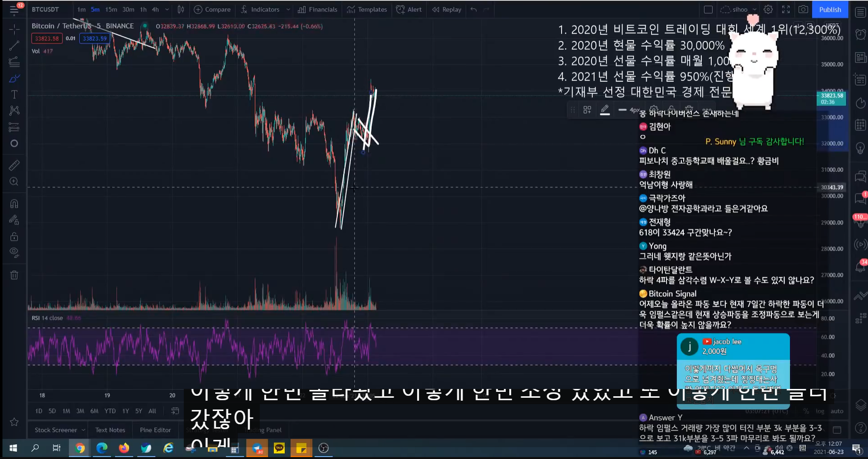
Task: Click the Compare symbol button
Action: [x=212, y=9]
